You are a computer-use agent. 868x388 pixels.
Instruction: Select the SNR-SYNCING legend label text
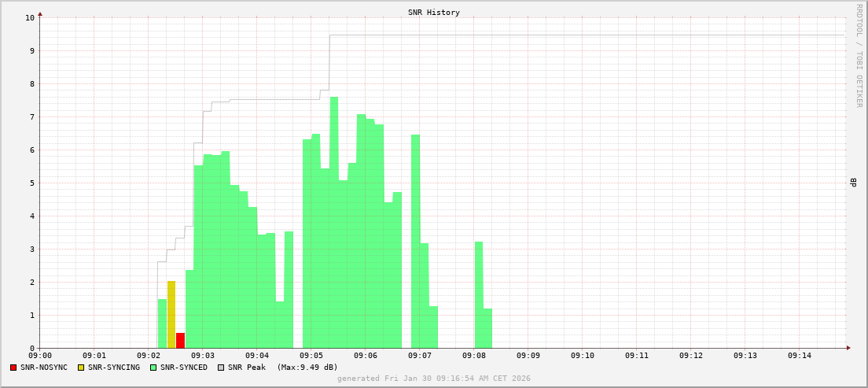114,368
